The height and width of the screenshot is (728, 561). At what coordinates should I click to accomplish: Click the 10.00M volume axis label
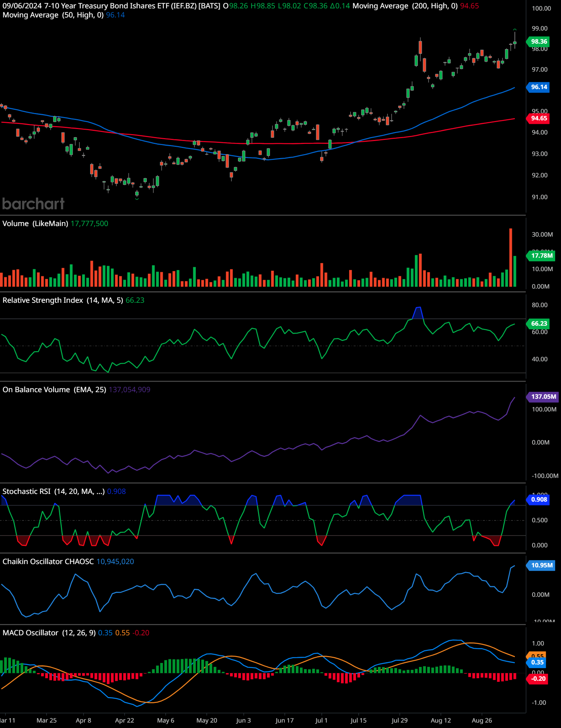542,269
